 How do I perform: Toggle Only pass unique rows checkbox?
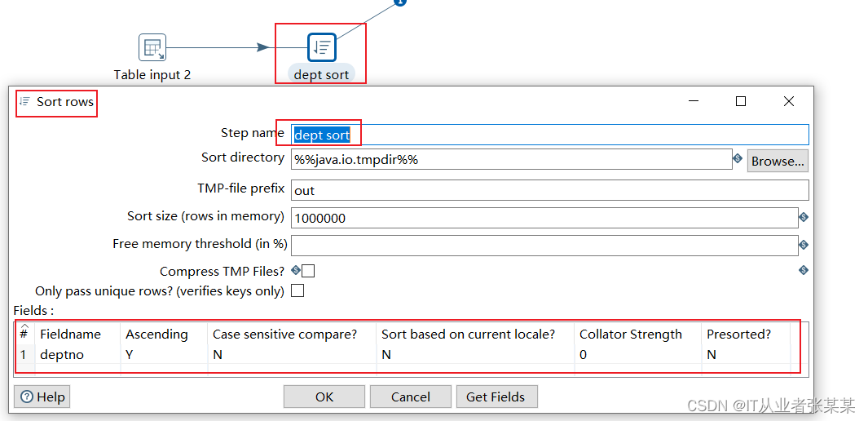point(297,290)
